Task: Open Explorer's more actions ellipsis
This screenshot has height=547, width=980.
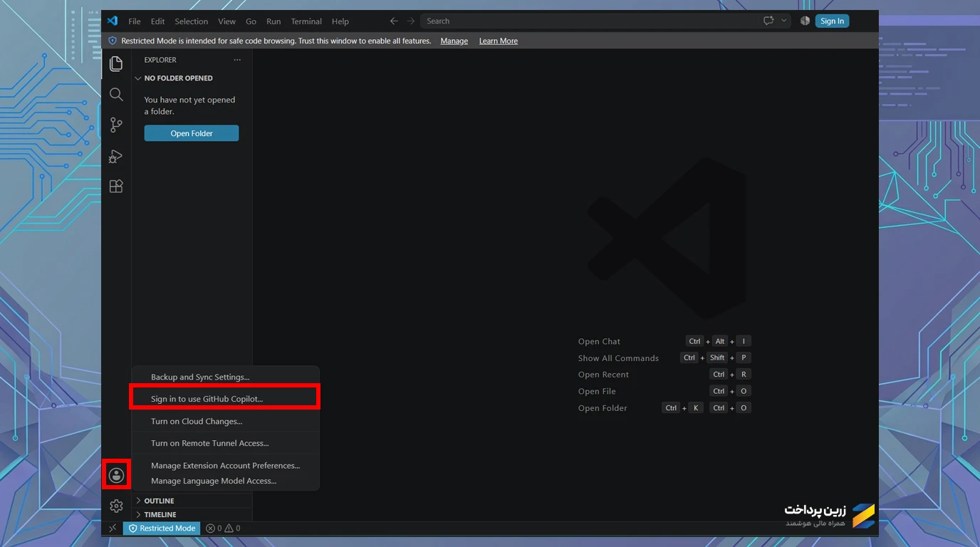Action: 237,60
